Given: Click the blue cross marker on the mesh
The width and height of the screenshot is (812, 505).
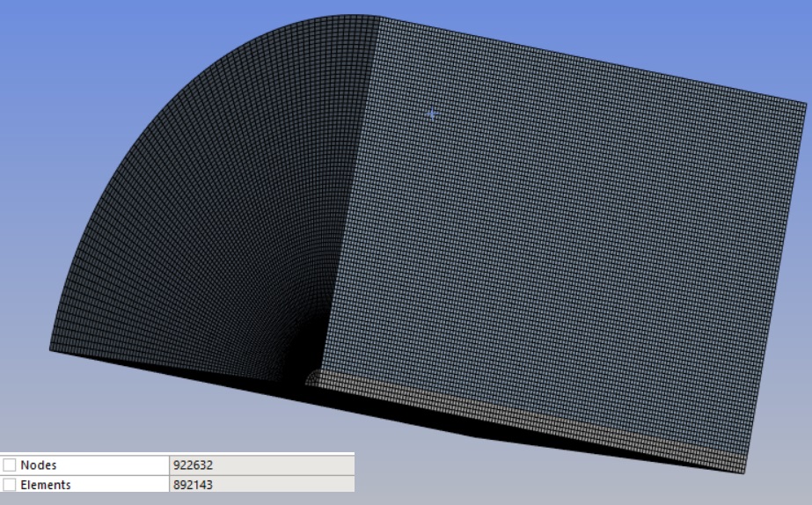Looking at the screenshot, I should tap(431, 114).
